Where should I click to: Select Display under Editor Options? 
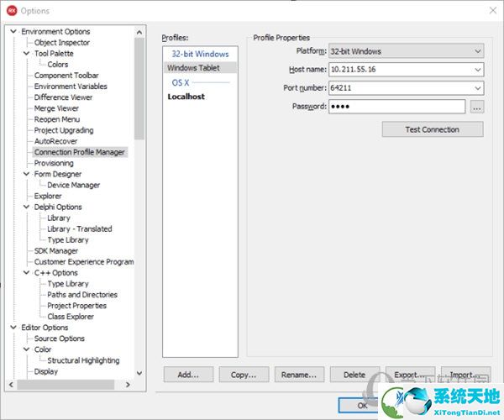(x=45, y=371)
